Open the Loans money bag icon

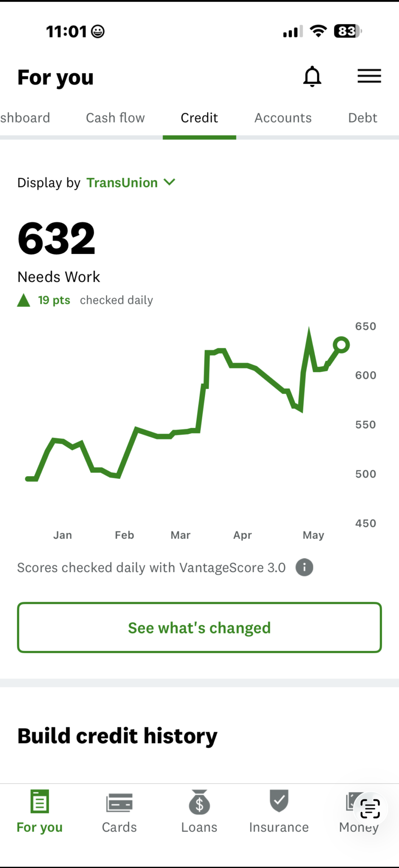tap(199, 802)
